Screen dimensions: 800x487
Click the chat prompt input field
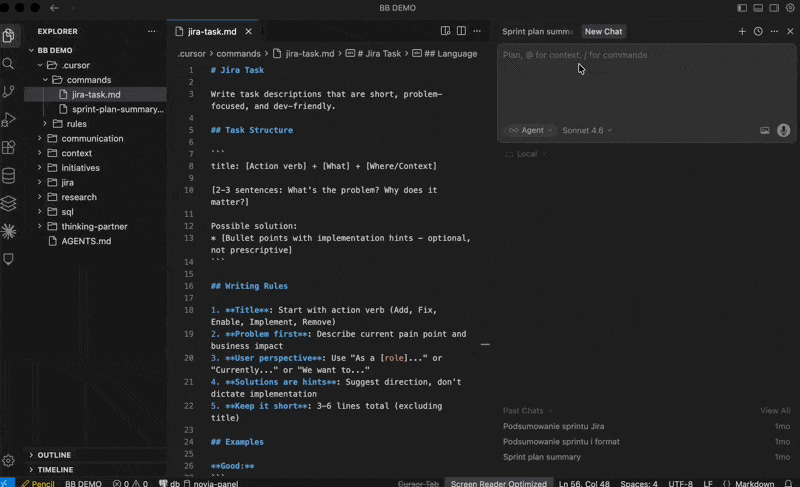646,82
